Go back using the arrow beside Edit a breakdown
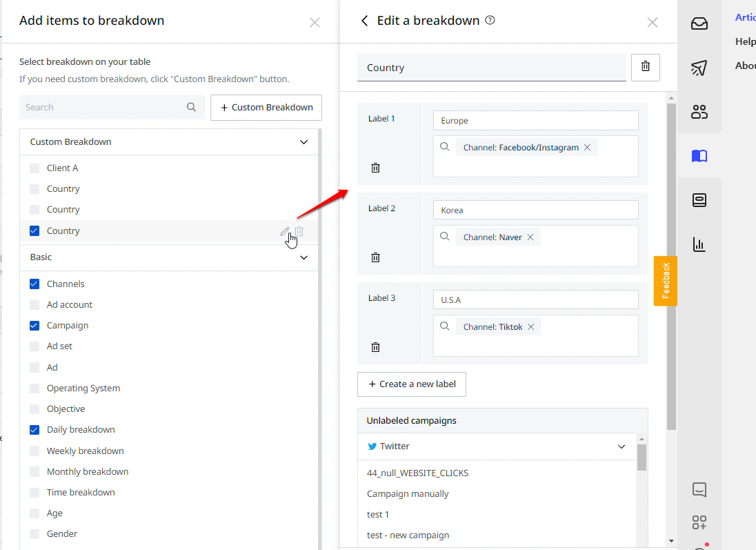 [x=364, y=21]
